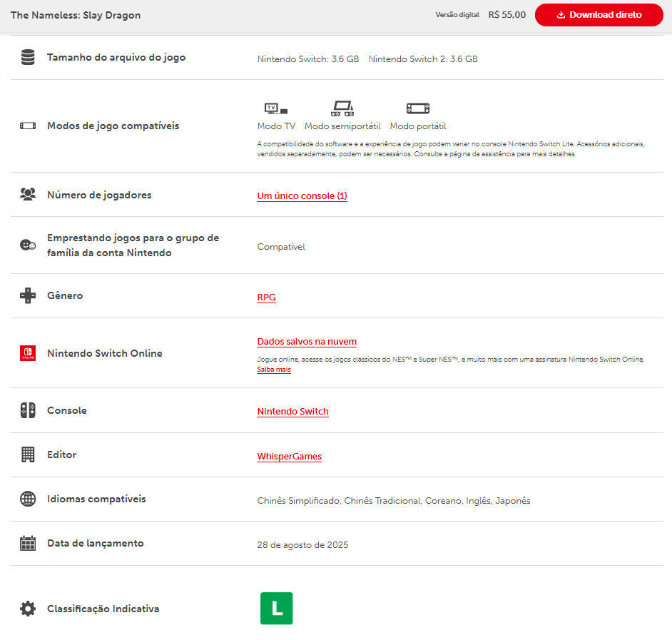Click the Switch Lite compatibility disclaimer text
The image size is (672, 640).
pyautogui.click(x=451, y=148)
